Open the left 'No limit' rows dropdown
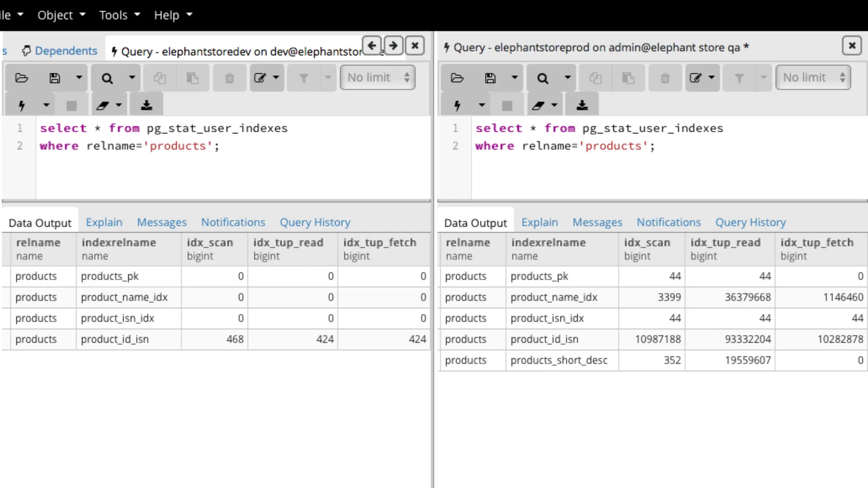The height and width of the screenshot is (488, 868). pyautogui.click(x=377, y=78)
